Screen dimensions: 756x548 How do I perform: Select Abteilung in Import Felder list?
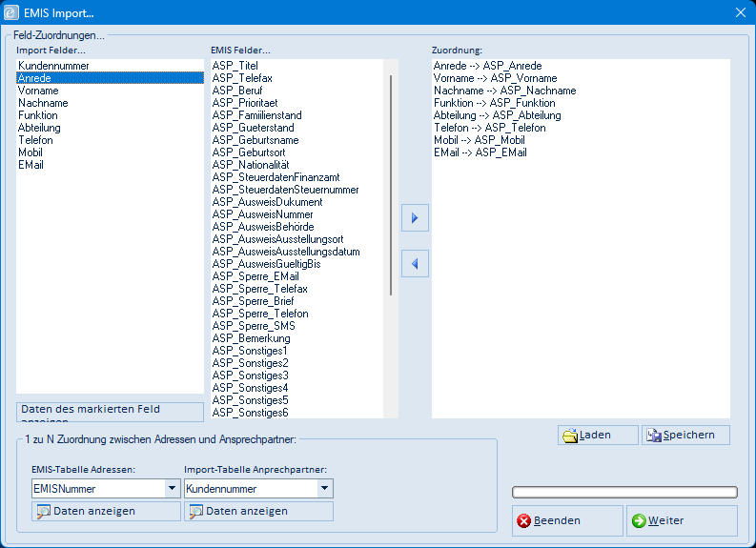coord(110,128)
